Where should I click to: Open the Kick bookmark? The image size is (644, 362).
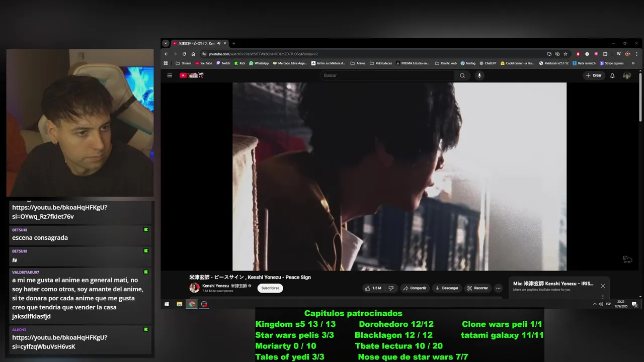pos(239,63)
